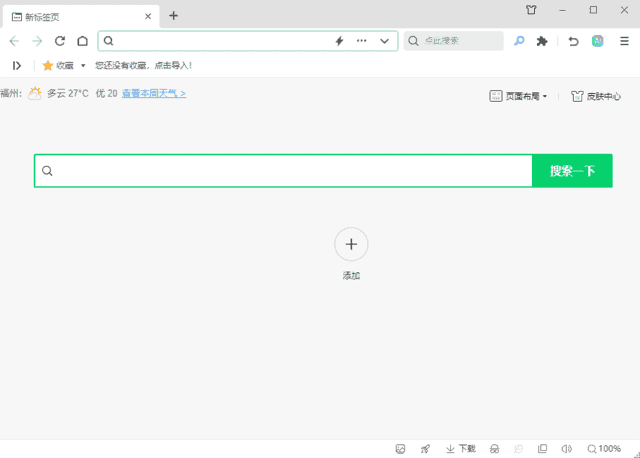
Task: Click the reload page icon
Action: coord(60,41)
